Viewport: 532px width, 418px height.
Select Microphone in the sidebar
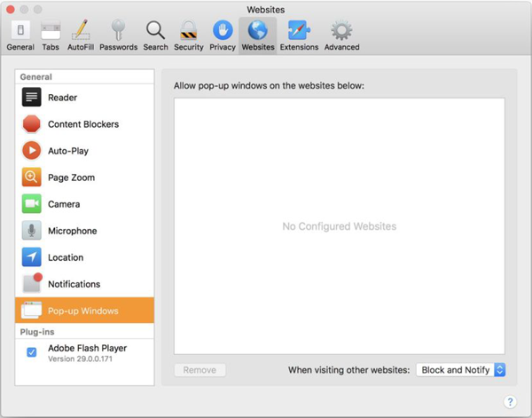point(72,231)
